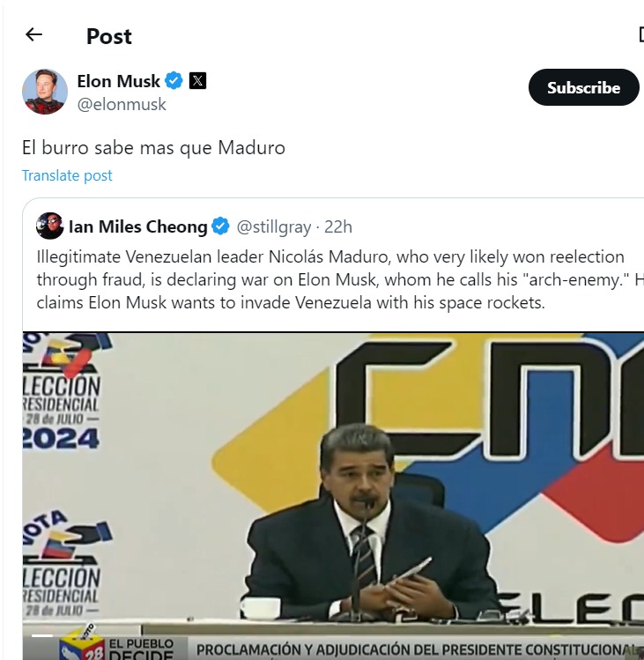Open the 22h timestamp of quoted post
Image resolution: width=644 pixels, height=660 pixels.
click(x=338, y=226)
